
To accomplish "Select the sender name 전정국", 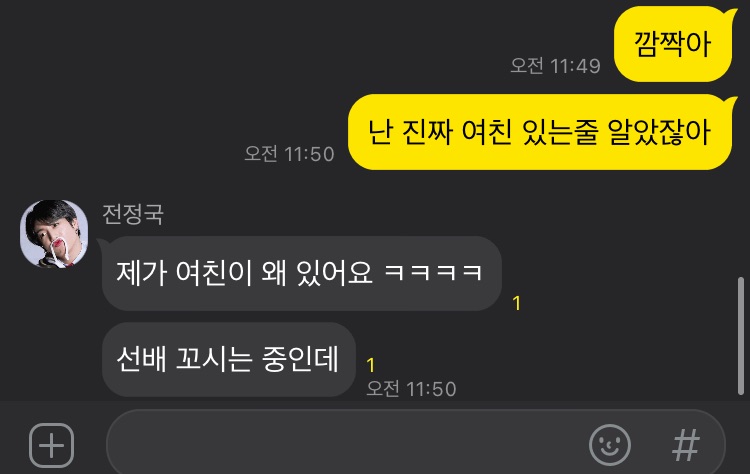I will 133,214.
